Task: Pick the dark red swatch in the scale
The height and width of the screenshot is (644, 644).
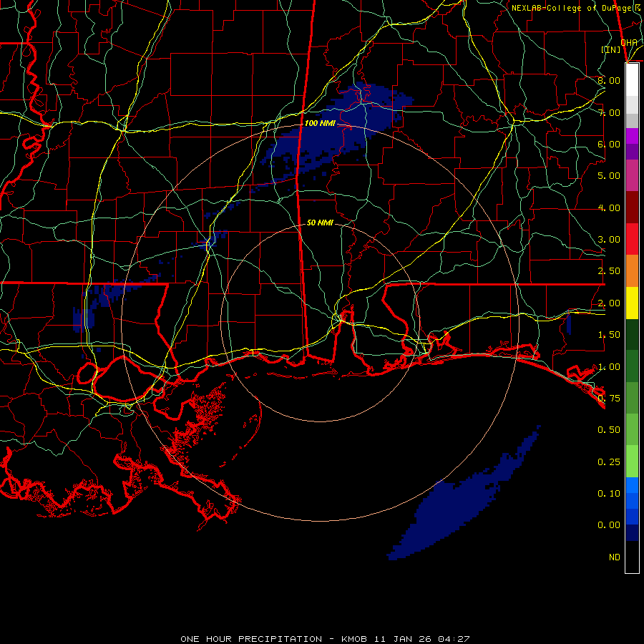Action: [x=632, y=208]
